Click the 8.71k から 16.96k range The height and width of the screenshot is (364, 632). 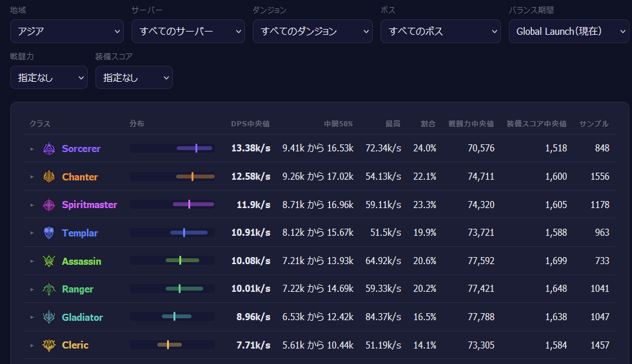pyautogui.click(x=318, y=205)
